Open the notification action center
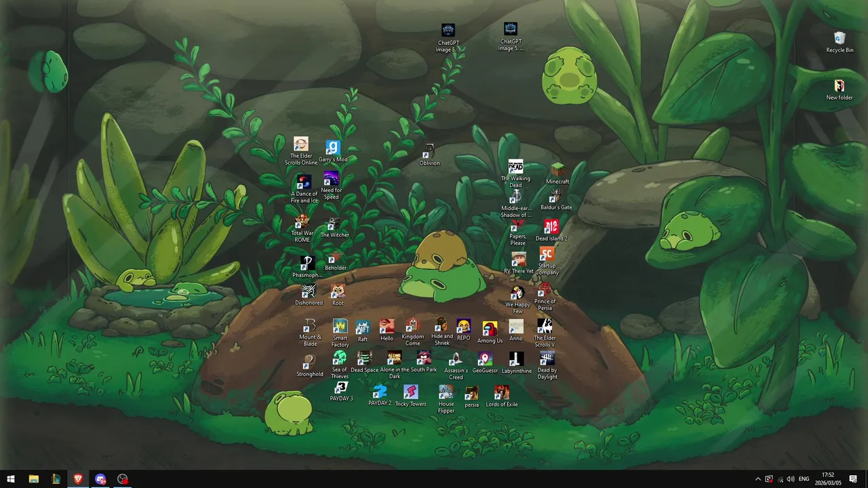Viewport: 868px width, 488px height. (853, 479)
